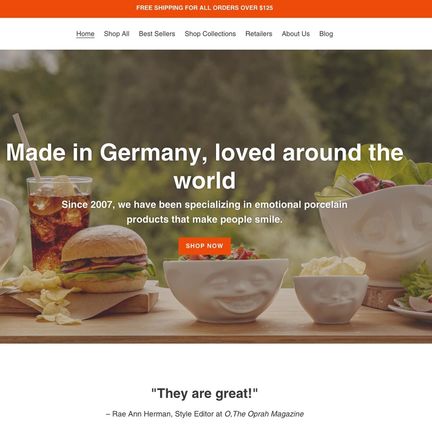Open the Shop Collections menu item
The height and width of the screenshot is (432, 432).
[210, 34]
